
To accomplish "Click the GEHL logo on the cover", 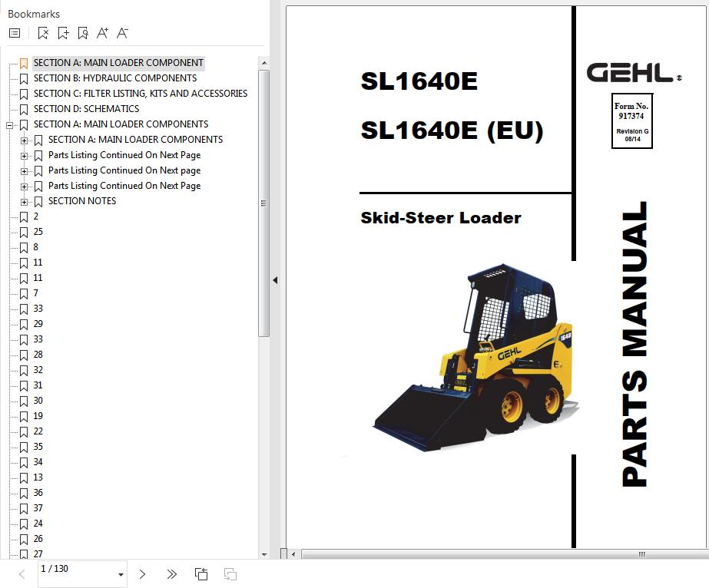I will point(634,73).
